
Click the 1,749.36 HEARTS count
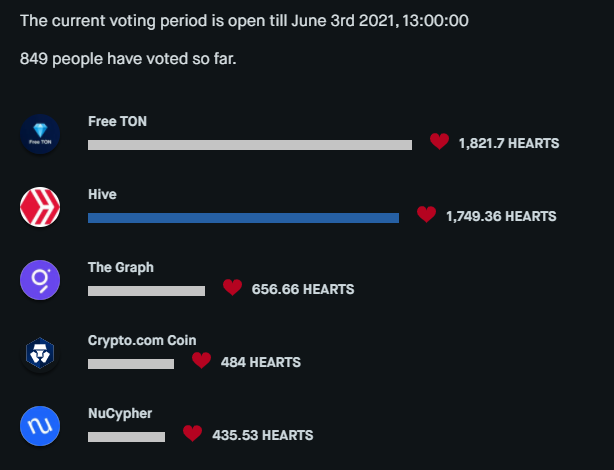tap(501, 216)
